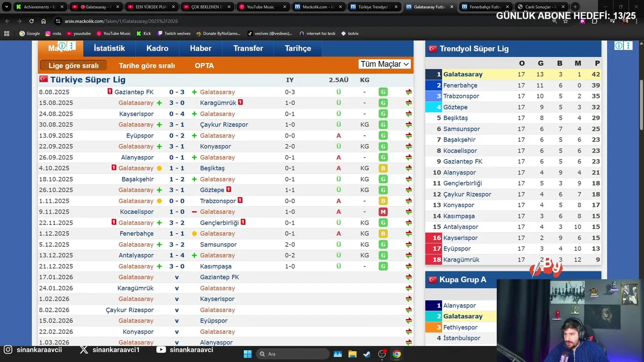Click Kocaelispor in the 9.11.2025 match row

[x=137, y=212]
